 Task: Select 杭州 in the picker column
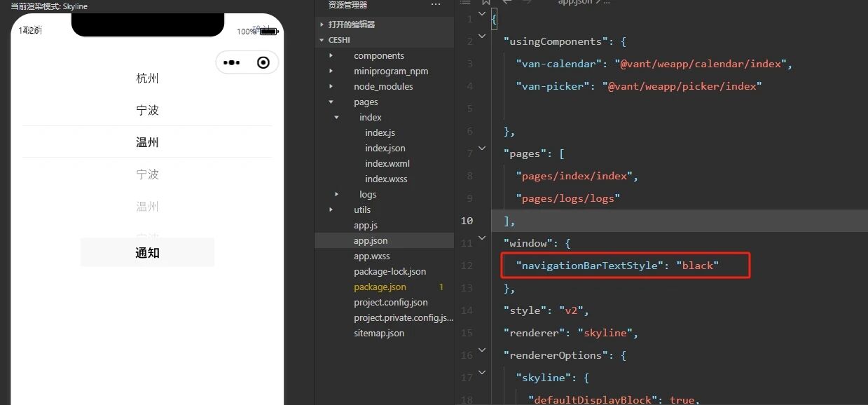point(147,78)
